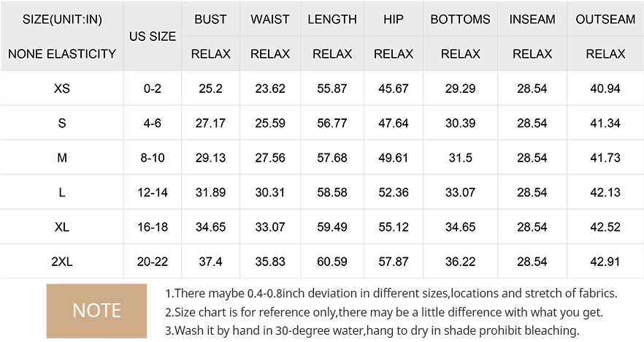Select bottoms value 30.39
The height and width of the screenshot is (342, 644).
click(x=461, y=123)
